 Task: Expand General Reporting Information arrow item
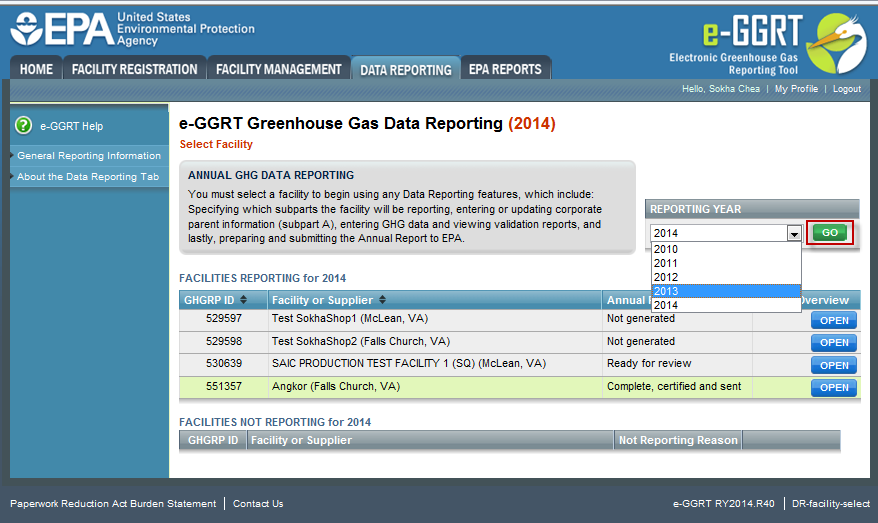89,156
